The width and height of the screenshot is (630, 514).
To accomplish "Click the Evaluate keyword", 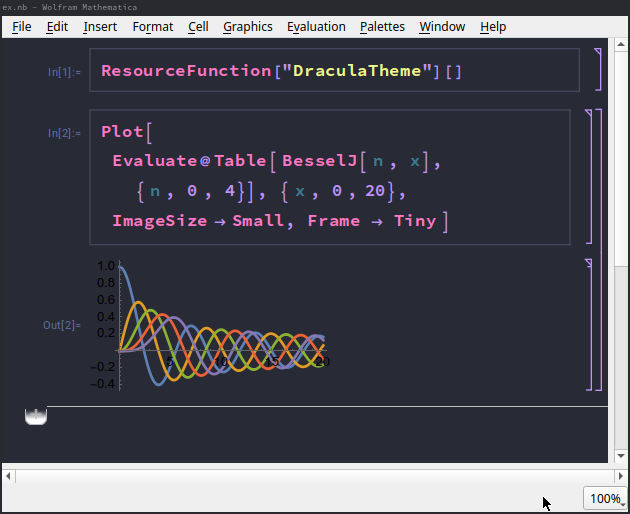I will pyautogui.click(x=155, y=161).
